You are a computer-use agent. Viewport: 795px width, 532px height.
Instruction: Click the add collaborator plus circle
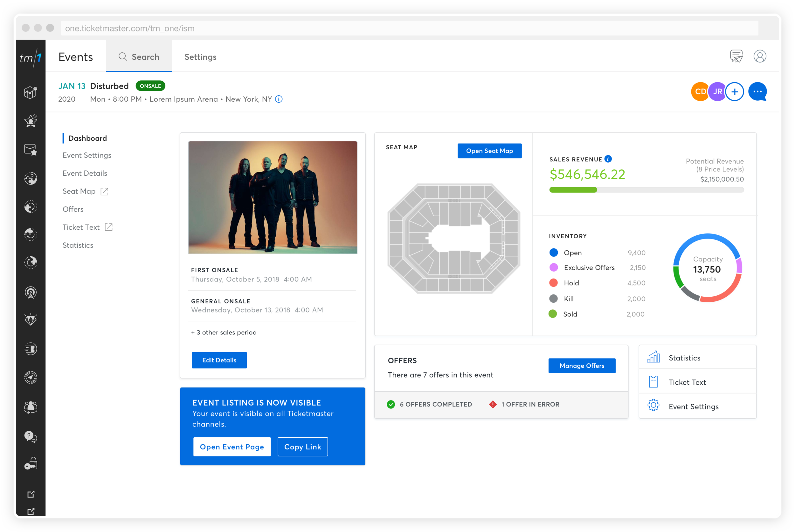(734, 91)
